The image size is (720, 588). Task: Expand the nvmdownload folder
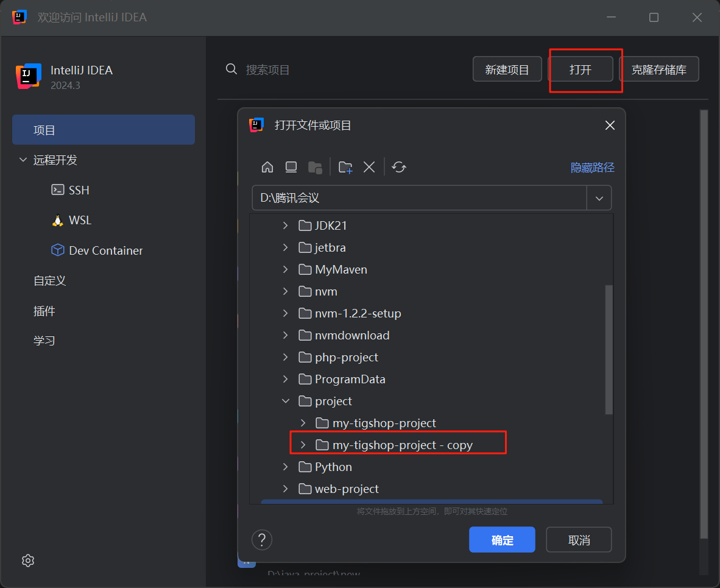(286, 335)
